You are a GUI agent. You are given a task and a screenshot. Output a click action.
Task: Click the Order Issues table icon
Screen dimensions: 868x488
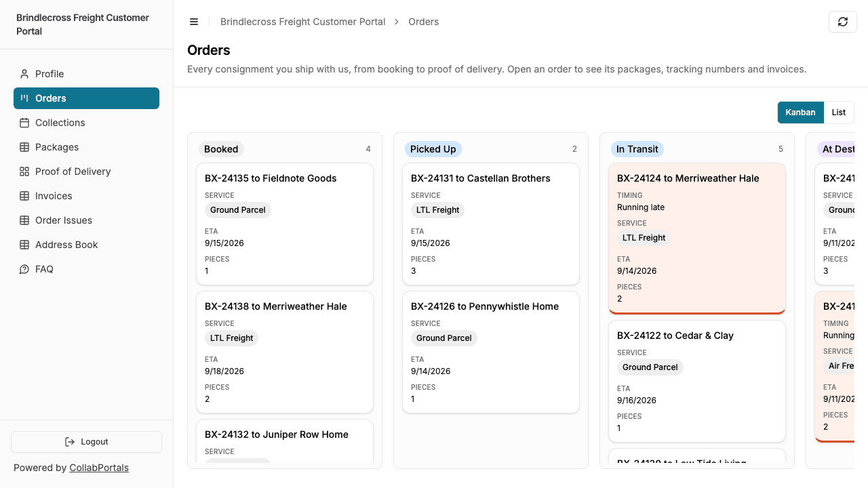(x=24, y=220)
